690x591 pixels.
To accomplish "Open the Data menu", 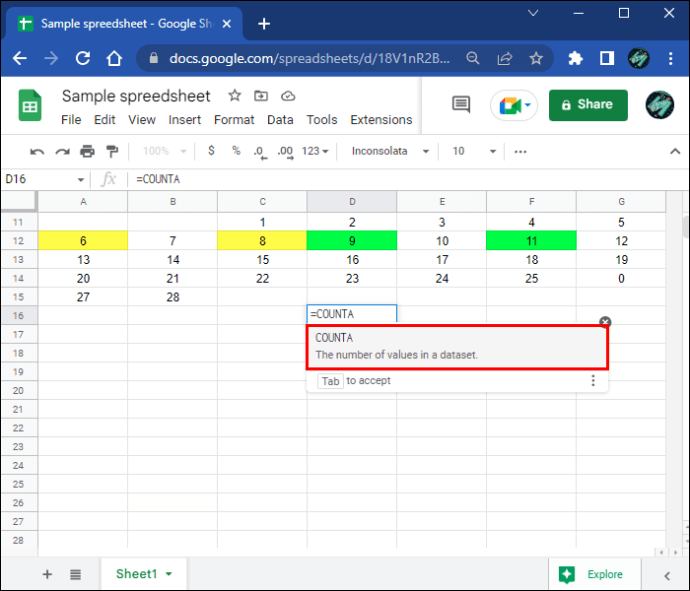I will pyautogui.click(x=280, y=120).
